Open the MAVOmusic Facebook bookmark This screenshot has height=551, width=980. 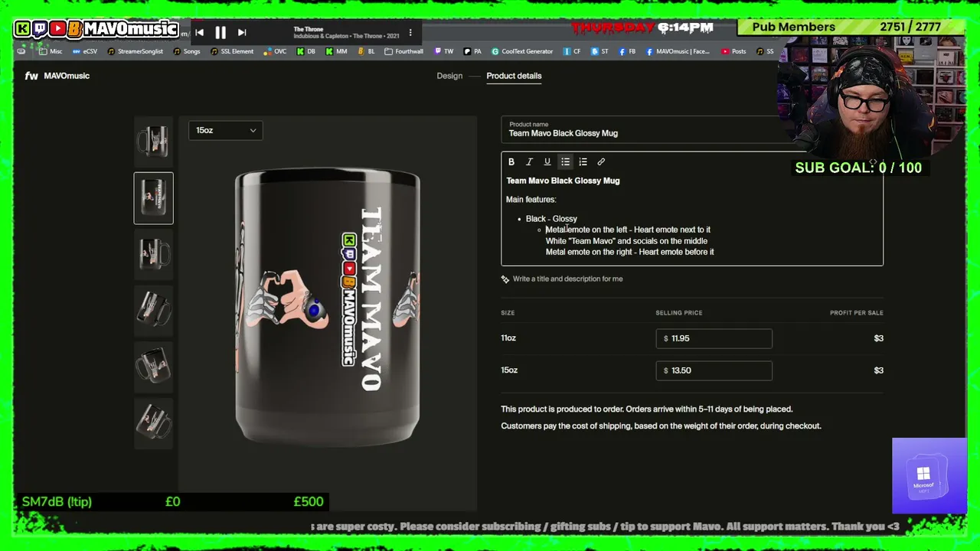pyautogui.click(x=678, y=51)
